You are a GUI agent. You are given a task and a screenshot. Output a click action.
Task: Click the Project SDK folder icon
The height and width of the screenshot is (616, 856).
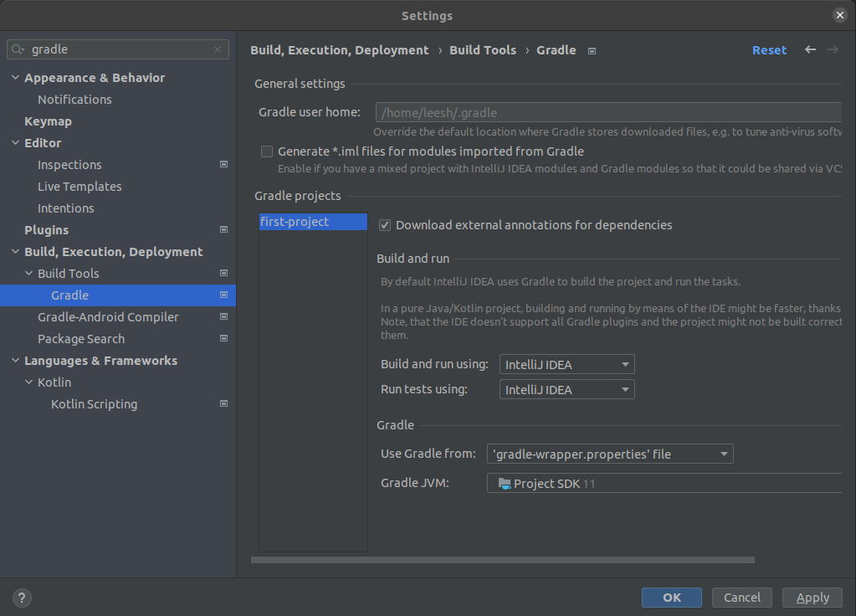pos(505,483)
